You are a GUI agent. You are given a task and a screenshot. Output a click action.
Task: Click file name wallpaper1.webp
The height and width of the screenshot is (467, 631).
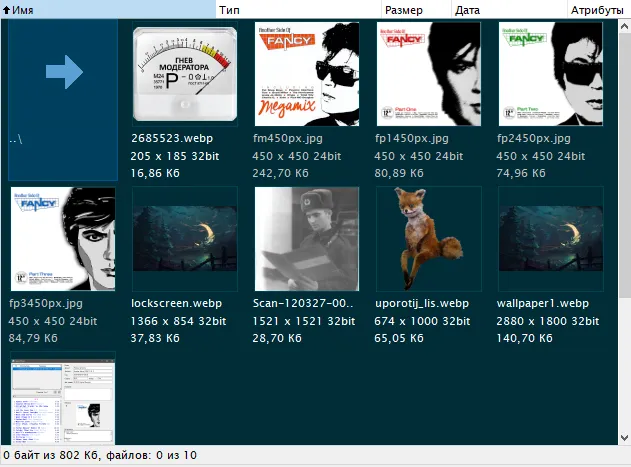(542, 303)
